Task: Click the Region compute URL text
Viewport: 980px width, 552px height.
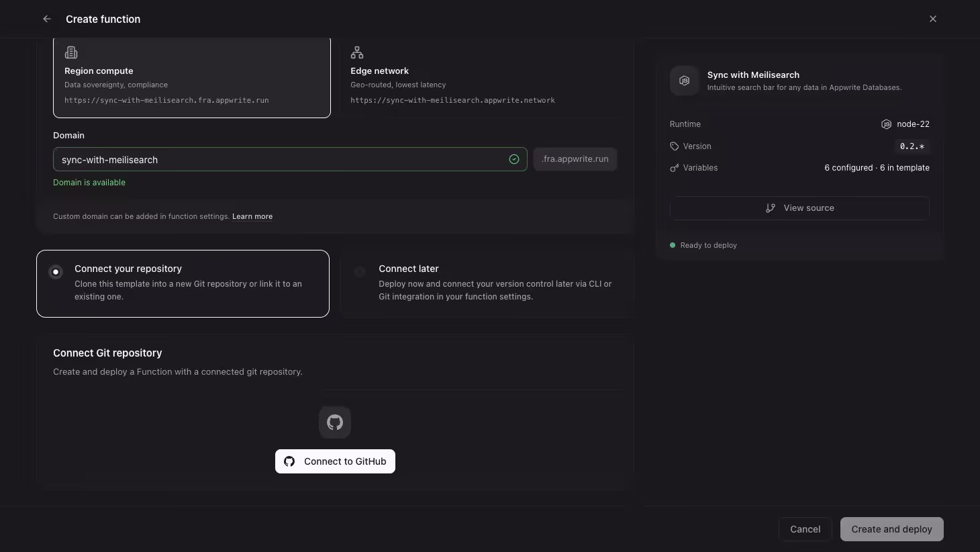Action: click(166, 100)
